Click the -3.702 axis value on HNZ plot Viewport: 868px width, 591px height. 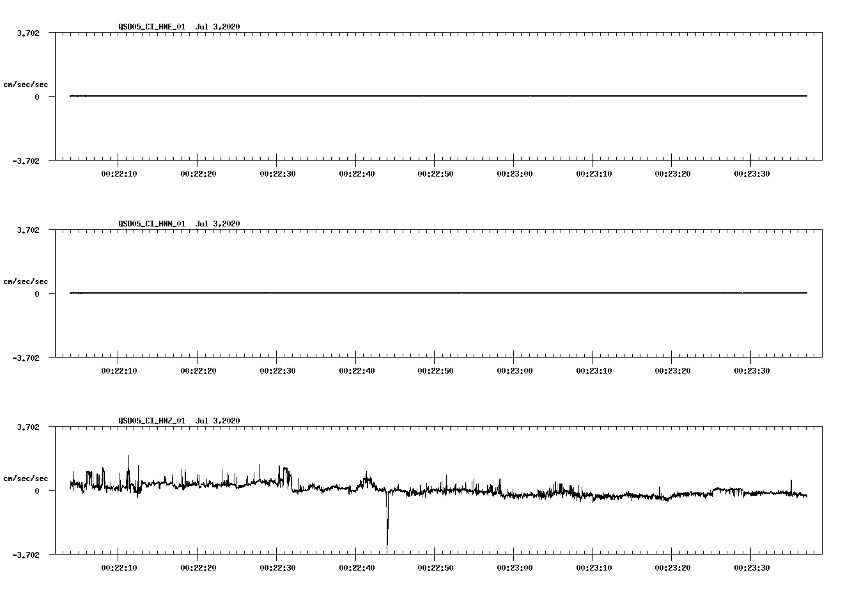click(26, 555)
